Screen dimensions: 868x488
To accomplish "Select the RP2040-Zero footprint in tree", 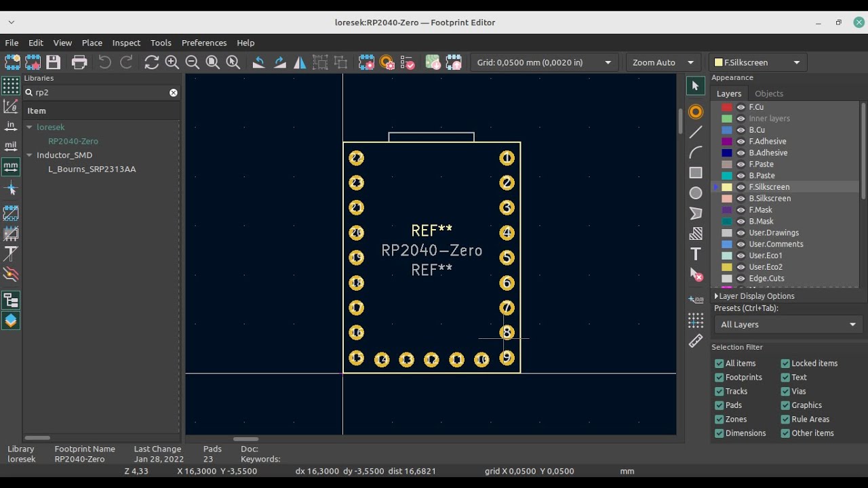I will click(x=73, y=142).
